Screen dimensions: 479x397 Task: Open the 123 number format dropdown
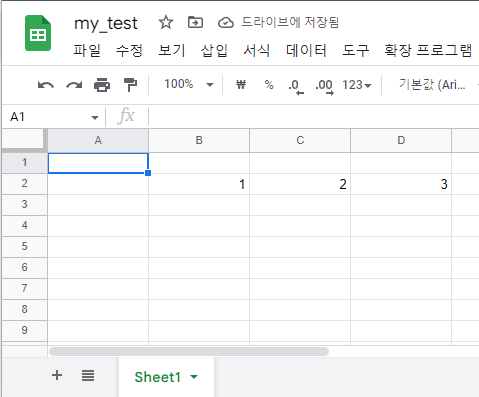(357, 85)
